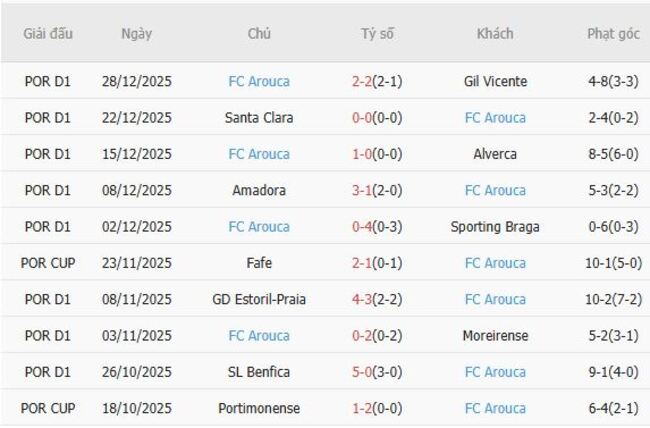
Task: Click the Amadora home team
Action: (259, 190)
